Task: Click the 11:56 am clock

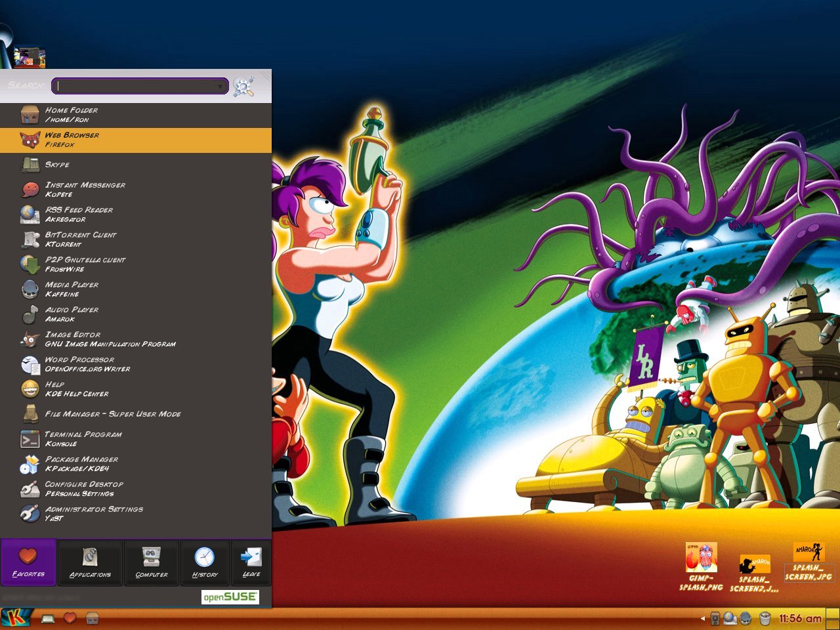Action: (x=800, y=618)
